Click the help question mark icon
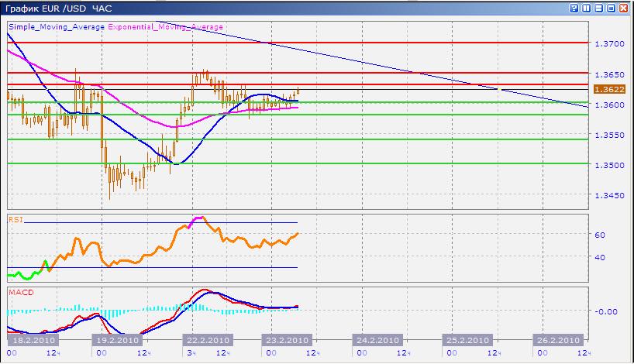The width and height of the screenshot is (634, 364). (574, 8)
